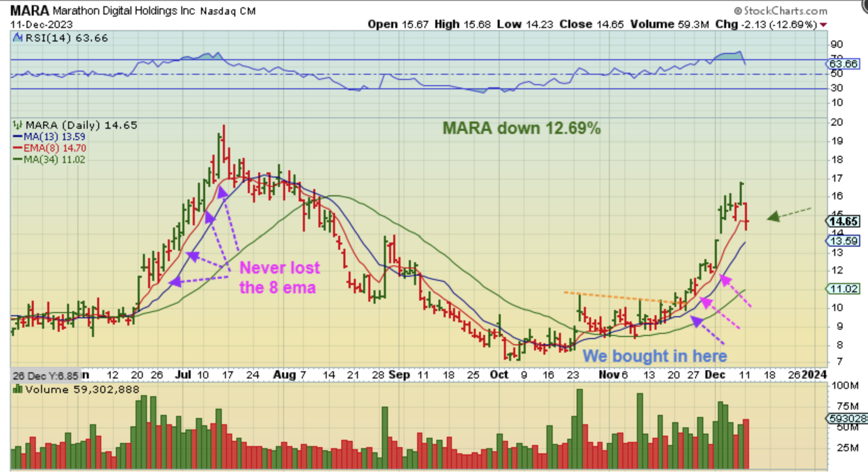
Task: Click the 75M label on the volume axis
Action: 848,407
